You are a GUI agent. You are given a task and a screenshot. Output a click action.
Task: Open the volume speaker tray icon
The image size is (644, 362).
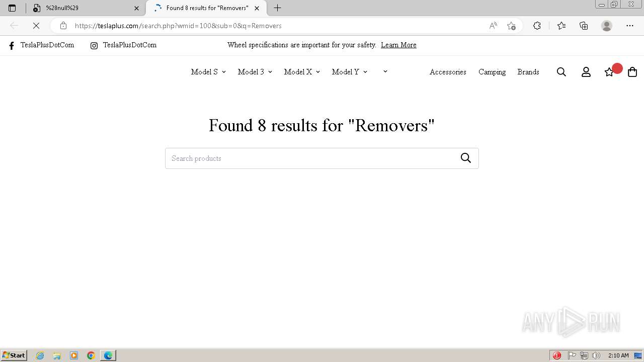pos(596,355)
